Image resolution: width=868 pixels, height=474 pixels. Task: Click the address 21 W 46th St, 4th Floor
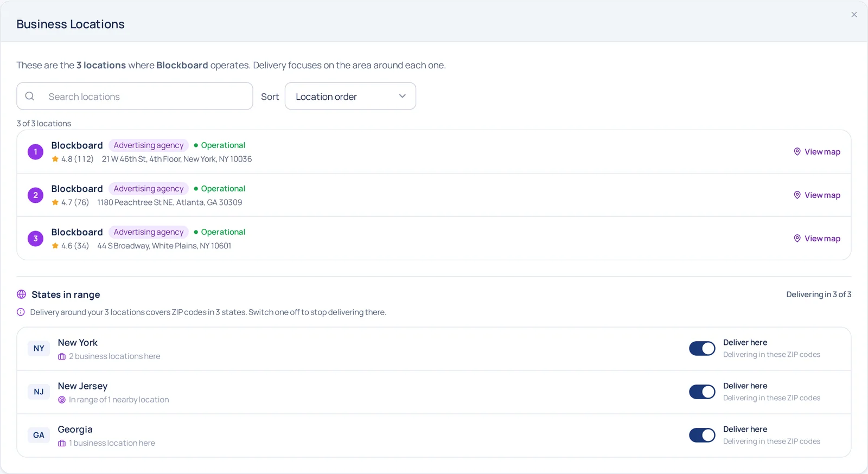[177, 159]
